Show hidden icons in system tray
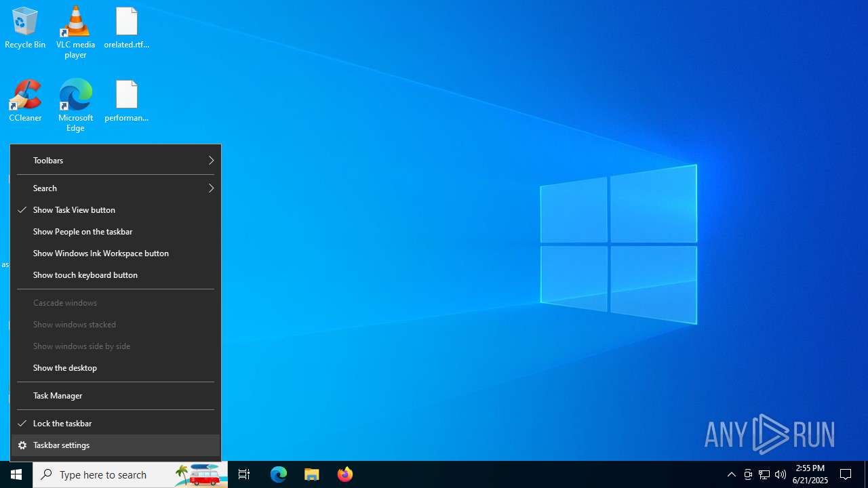This screenshot has width=868, height=488. click(731, 474)
